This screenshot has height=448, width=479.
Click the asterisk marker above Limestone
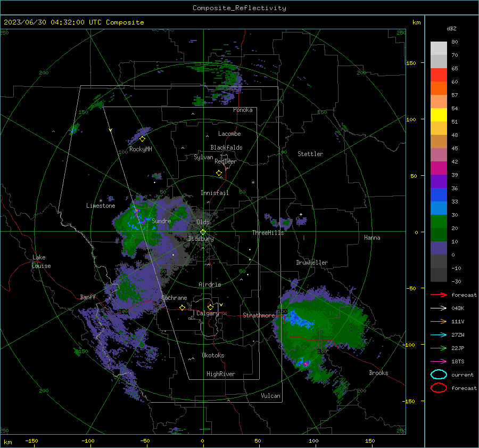tap(101, 201)
